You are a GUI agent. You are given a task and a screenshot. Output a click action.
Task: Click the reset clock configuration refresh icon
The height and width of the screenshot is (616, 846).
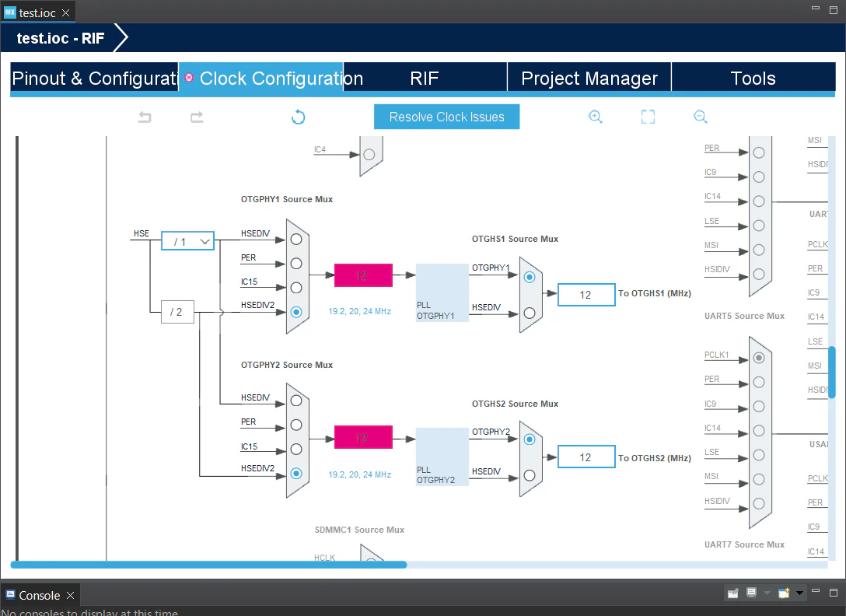pos(299,117)
